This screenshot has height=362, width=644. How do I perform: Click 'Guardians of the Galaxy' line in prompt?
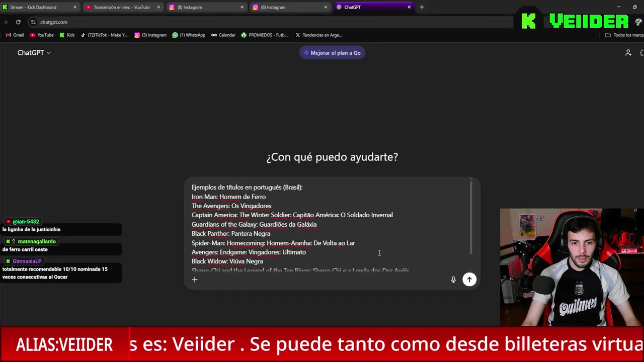point(254,224)
